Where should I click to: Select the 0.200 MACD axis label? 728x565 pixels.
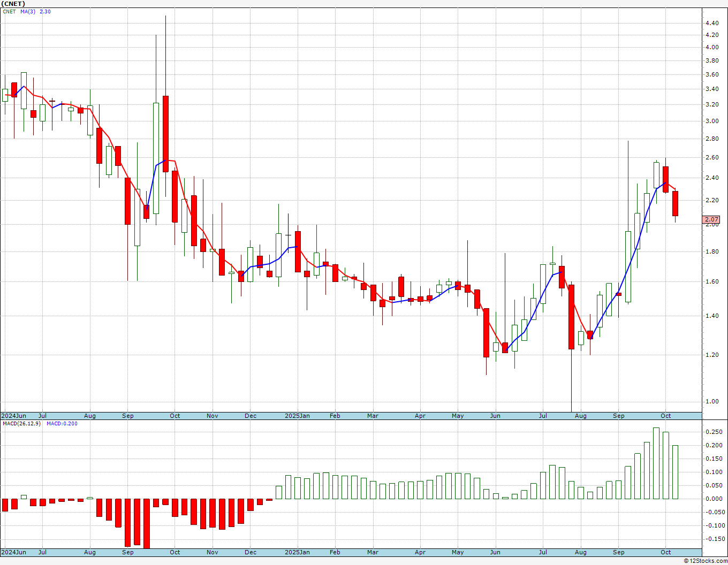pyautogui.click(x=714, y=445)
